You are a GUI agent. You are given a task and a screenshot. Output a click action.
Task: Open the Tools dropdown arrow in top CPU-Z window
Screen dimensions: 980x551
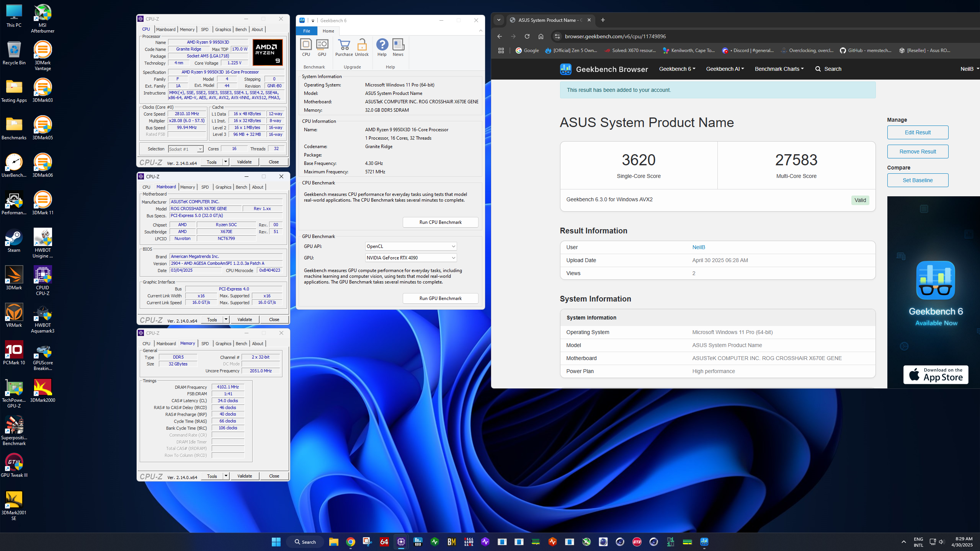point(226,162)
